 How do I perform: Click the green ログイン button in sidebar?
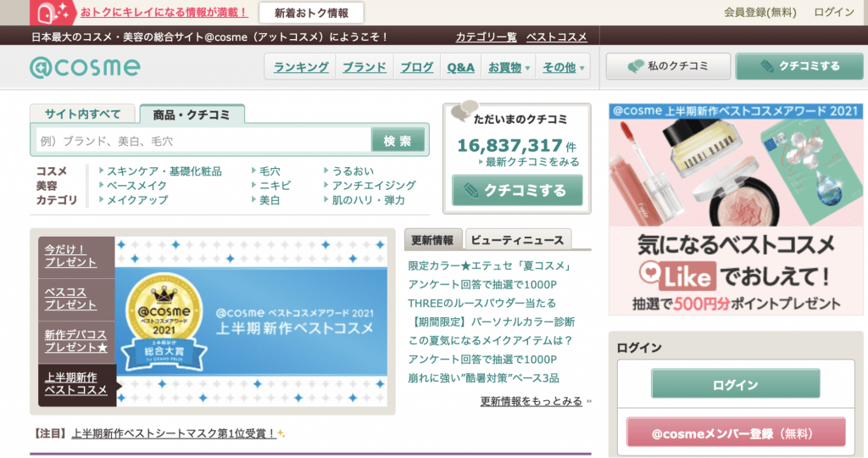coord(735,384)
